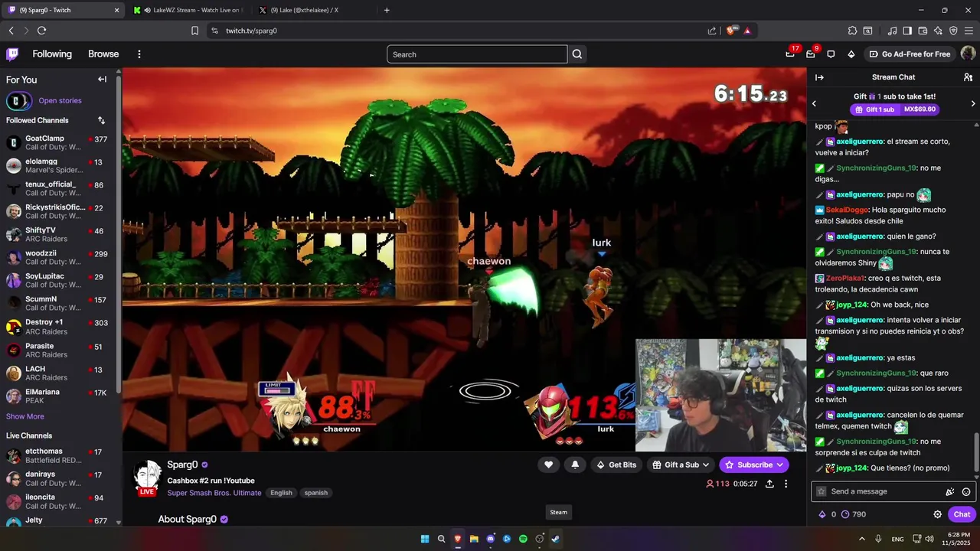
Task: Follow Sparg0 with heart button
Action: (548, 465)
